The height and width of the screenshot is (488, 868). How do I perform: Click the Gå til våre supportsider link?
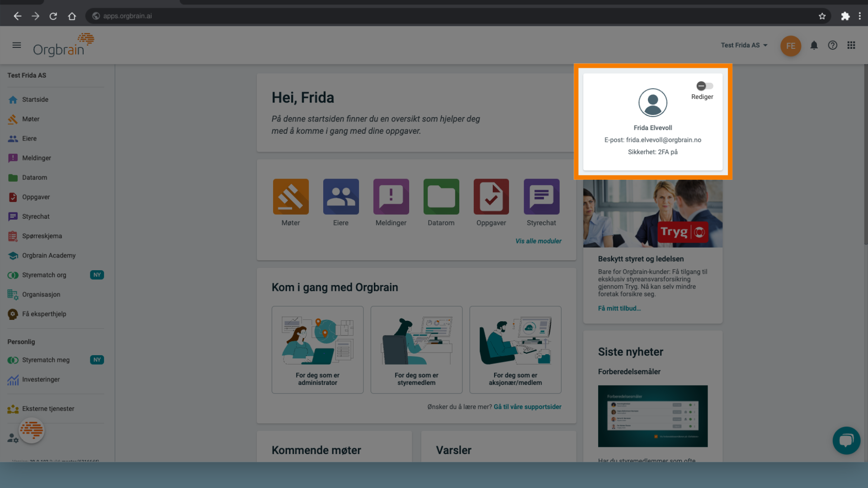528,407
